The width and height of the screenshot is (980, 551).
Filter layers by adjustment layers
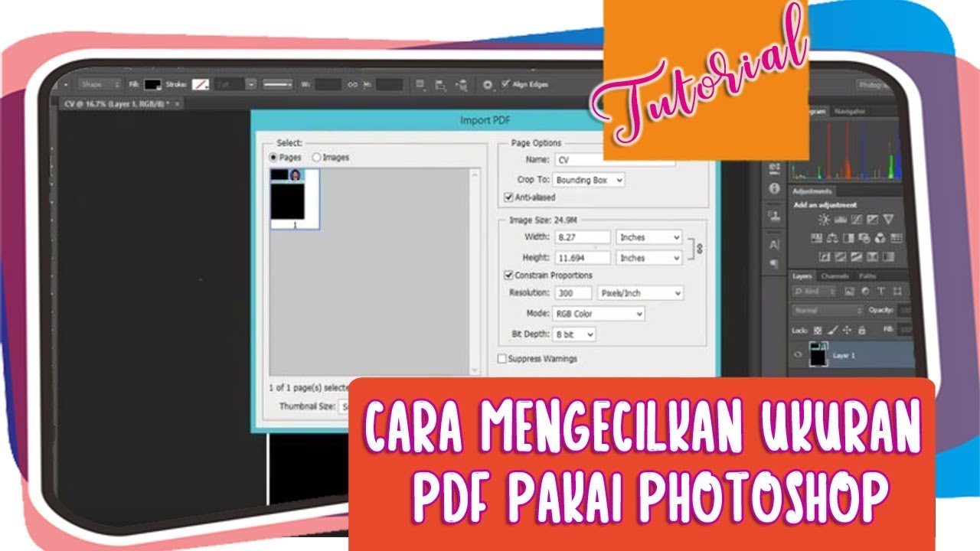pyautogui.click(x=864, y=292)
